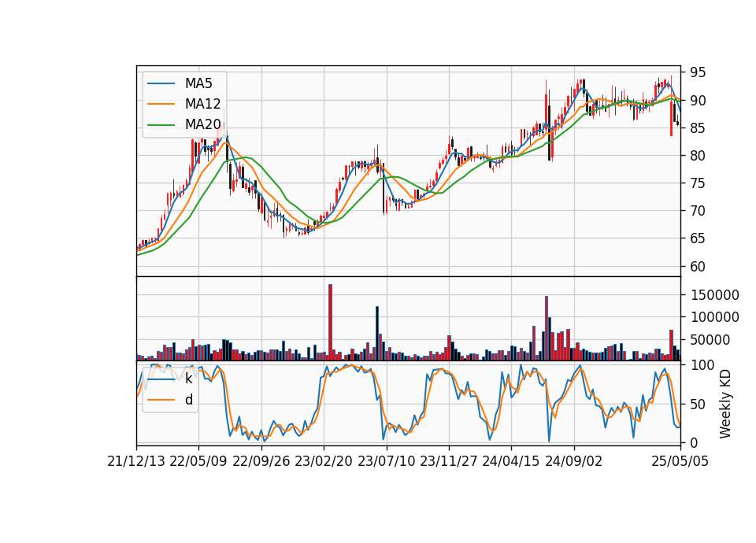Click the MA12 legend label
The image size is (756, 543).
click(202, 104)
